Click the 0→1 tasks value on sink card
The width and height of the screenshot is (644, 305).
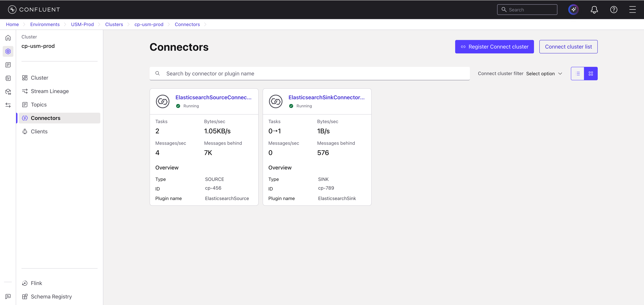coord(275,131)
